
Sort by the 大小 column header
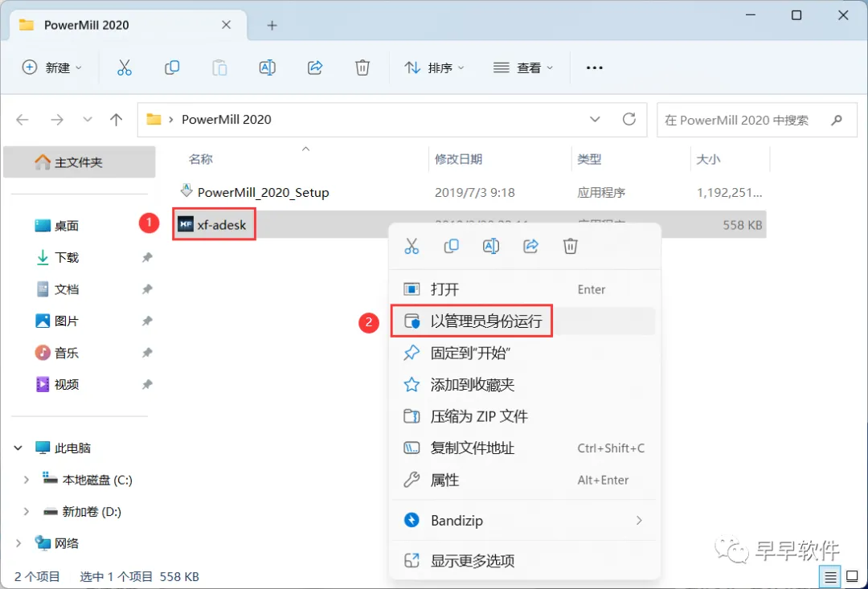point(708,159)
